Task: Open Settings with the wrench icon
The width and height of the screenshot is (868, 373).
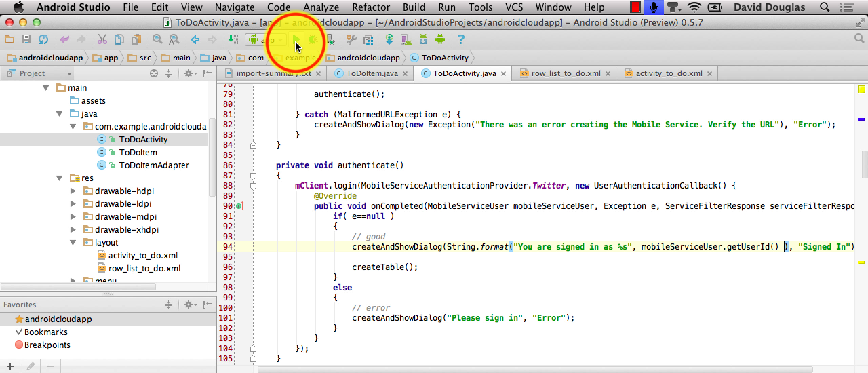Action: pyautogui.click(x=351, y=39)
